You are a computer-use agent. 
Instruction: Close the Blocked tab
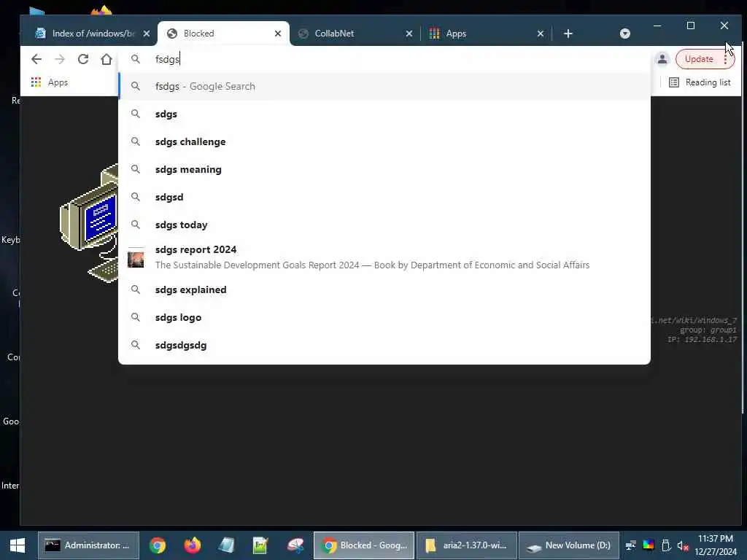click(x=278, y=34)
